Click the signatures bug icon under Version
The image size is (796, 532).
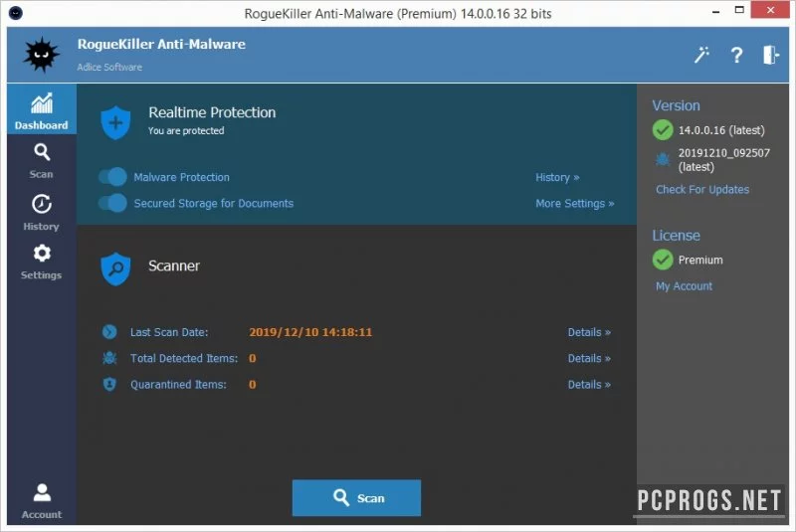(663, 159)
